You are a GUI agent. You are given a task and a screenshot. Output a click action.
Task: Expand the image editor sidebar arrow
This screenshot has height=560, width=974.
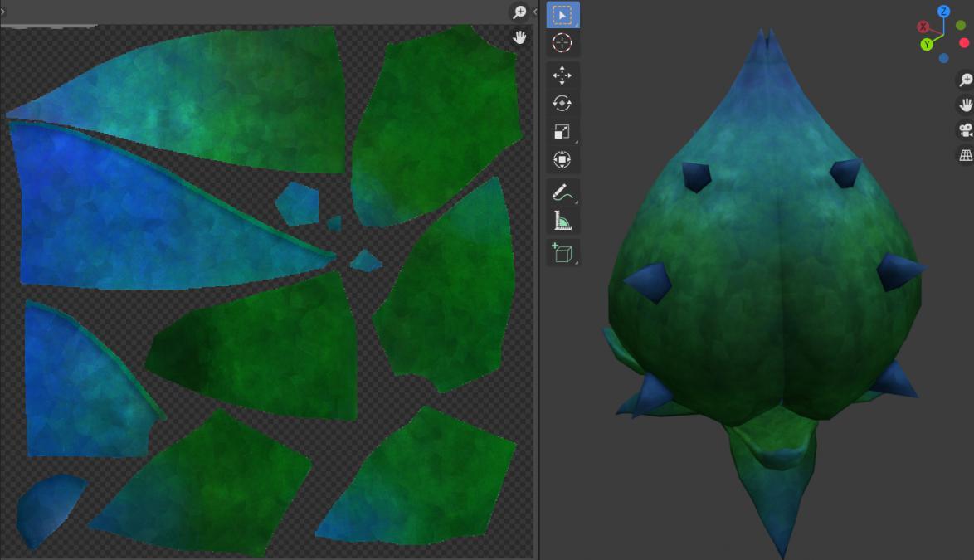pyautogui.click(x=535, y=12)
